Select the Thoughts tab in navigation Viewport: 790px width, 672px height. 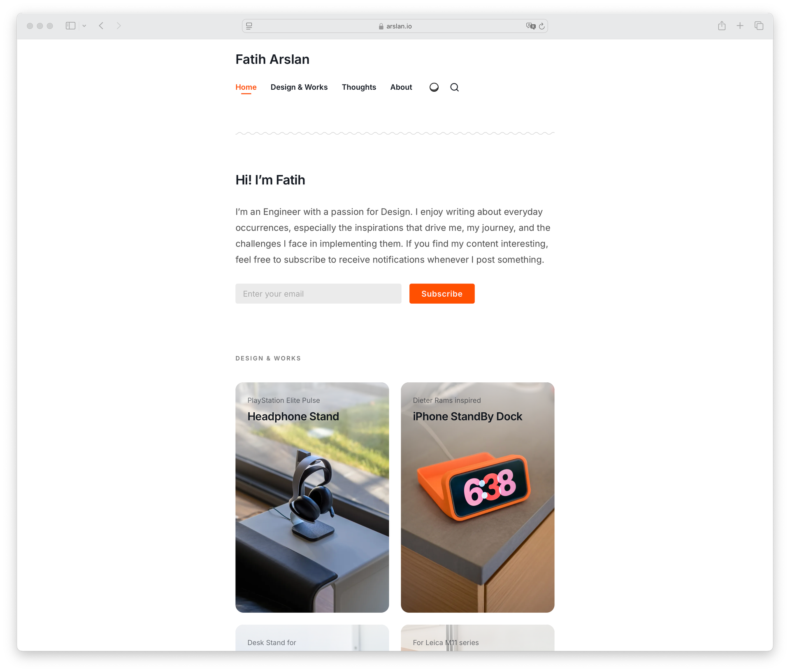[359, 87]
